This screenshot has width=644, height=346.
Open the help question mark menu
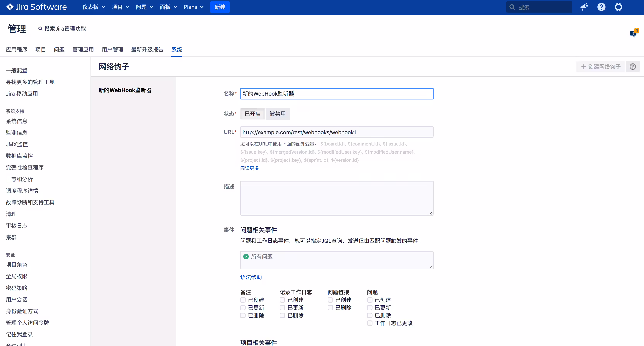point(601,7)
